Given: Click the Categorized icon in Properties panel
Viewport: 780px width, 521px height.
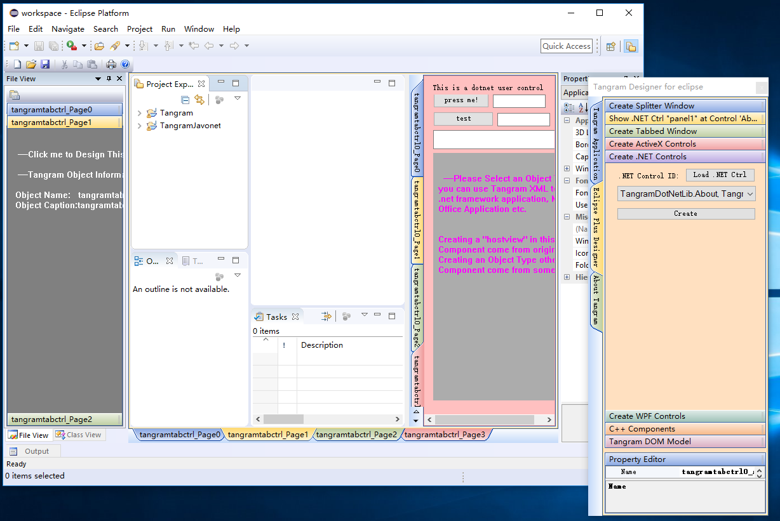Looking at the screenshot, I should tap(569, 107).
